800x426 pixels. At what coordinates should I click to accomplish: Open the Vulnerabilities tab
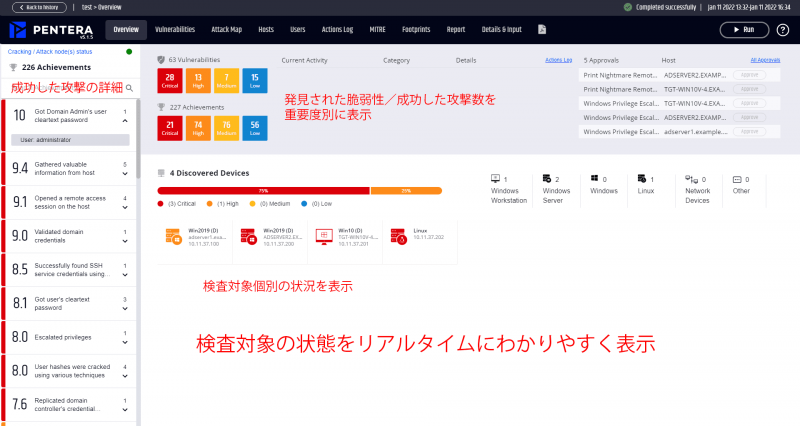click(x=175, y=30)
